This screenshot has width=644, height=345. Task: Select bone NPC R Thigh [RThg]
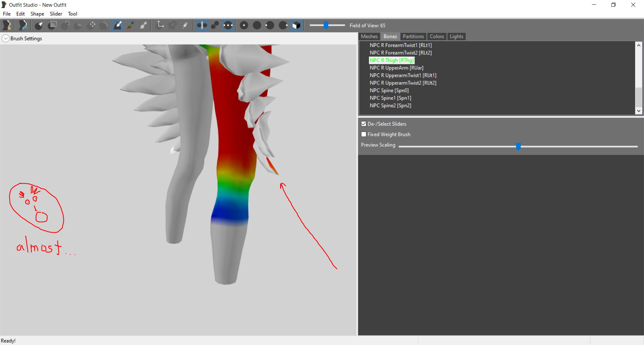(392, 60)
